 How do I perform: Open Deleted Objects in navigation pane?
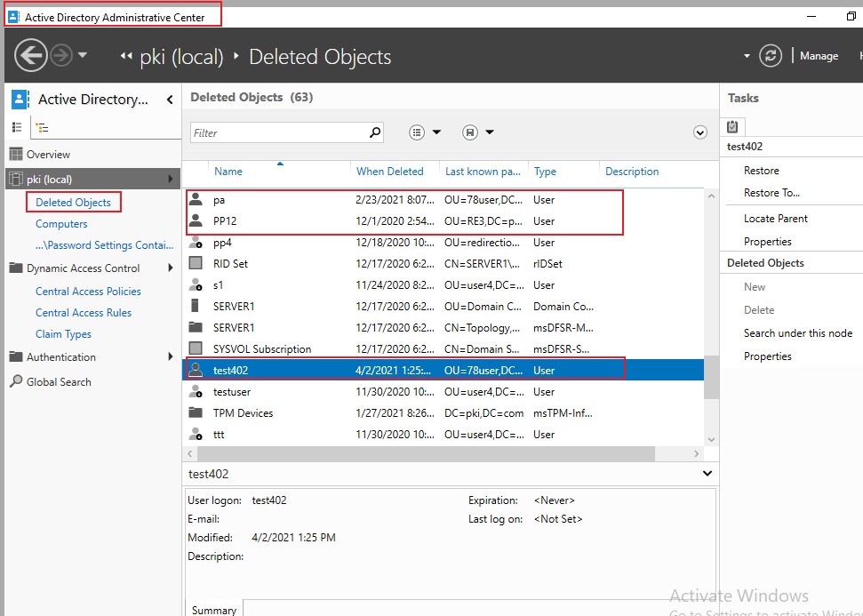[73, 202]
